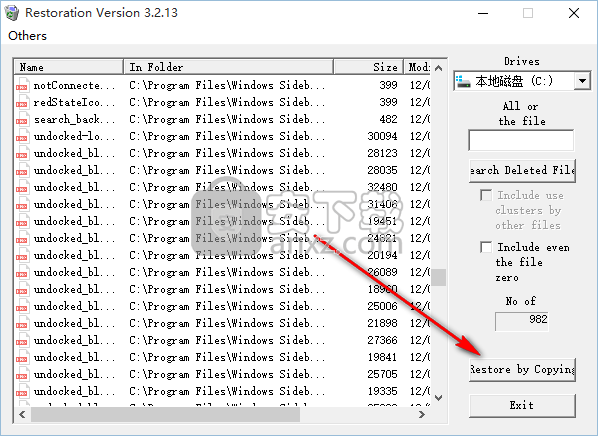Viewport: 598px width, 436px height.
Task: Click the file icon next to notConnecte... row
Action: [22, 85]
